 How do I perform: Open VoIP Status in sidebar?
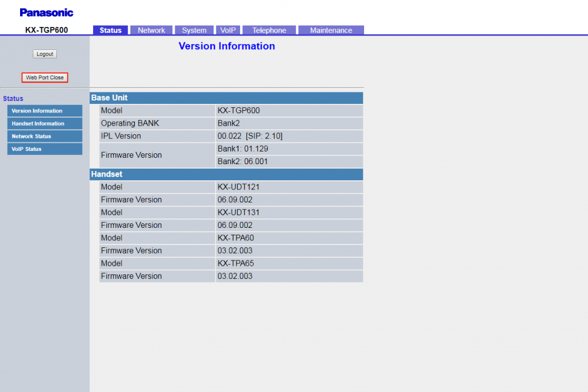click(45, 149)
